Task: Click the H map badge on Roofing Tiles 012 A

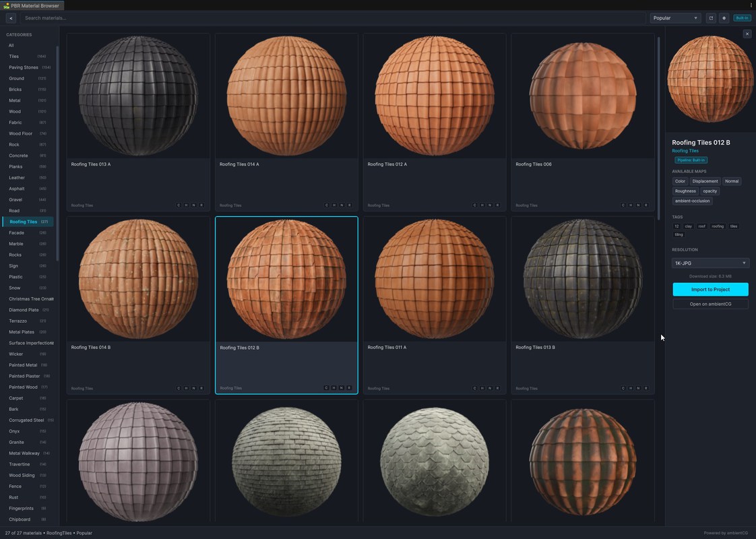Action: [x=482, y=205]
